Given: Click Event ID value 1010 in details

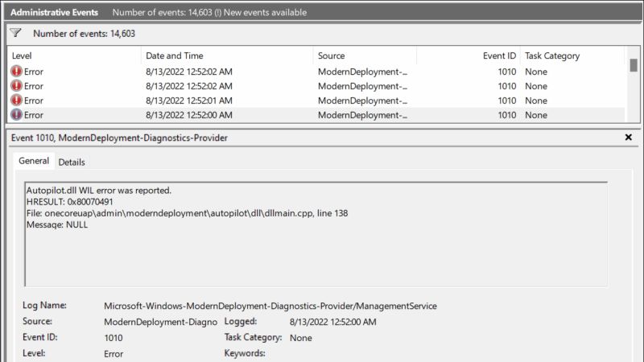Looking at the screenshot, I should tap(114, 338).
